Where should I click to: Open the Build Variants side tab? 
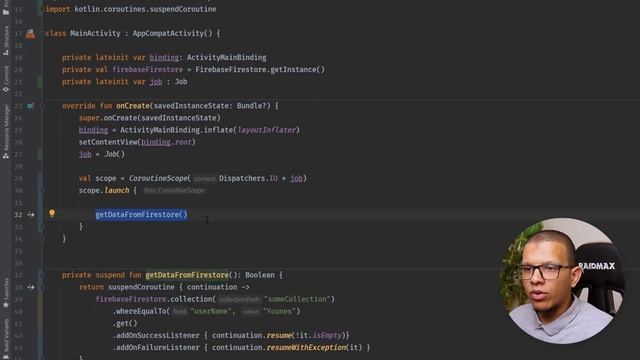(x=6, y=339)
